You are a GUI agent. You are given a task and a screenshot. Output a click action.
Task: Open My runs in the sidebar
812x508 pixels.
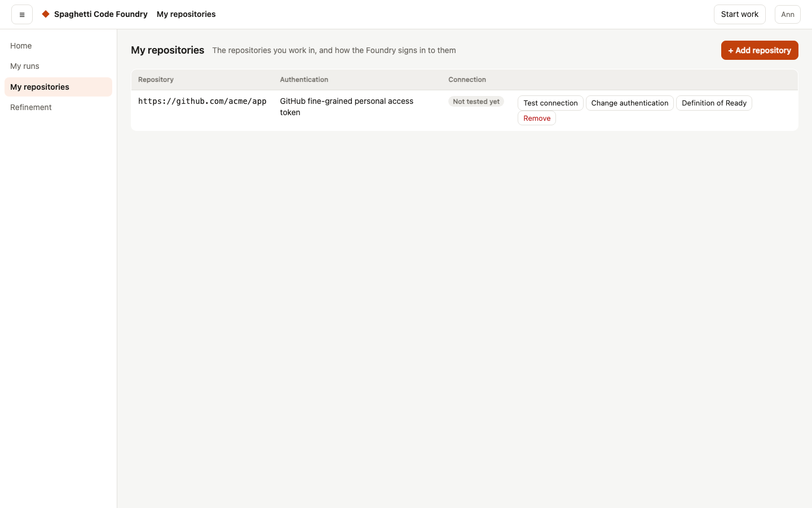[58, 66]
